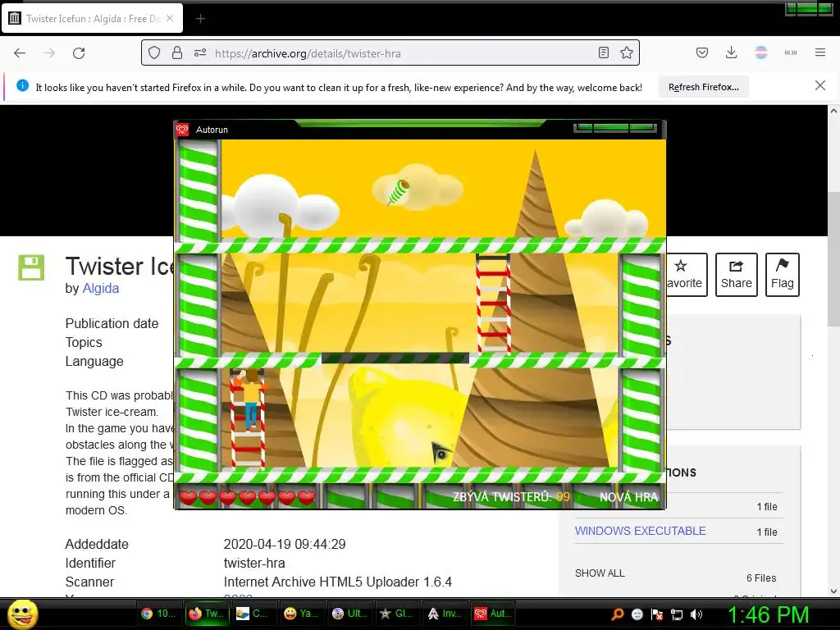The height and width of the screenshot is (630, 840).
Task: Click the network tray icon
Action: (x=677, y=614)
